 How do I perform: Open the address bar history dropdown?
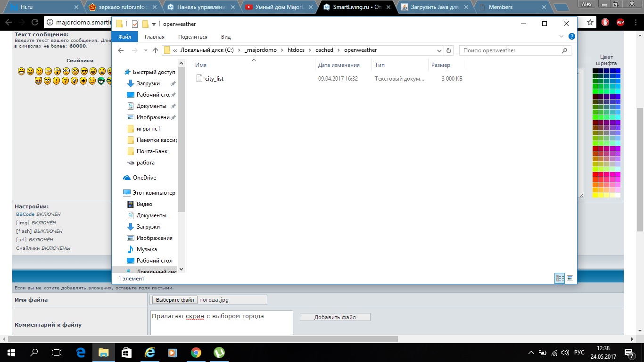[439, 50]
